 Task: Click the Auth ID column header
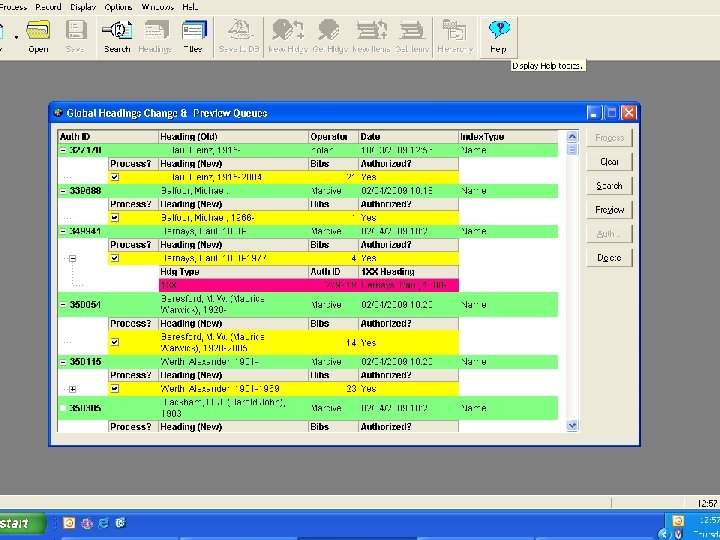point(108,137)
